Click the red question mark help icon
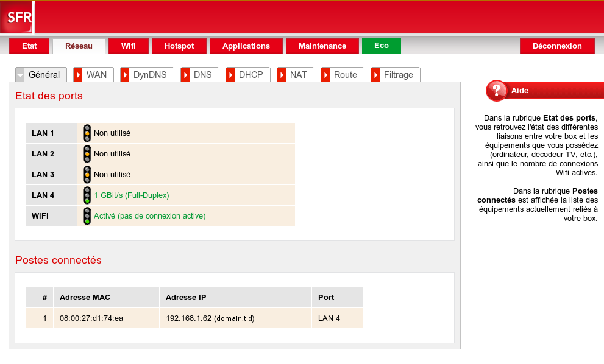604x364 pixels. pyautogui.click(x=497, y=91)
